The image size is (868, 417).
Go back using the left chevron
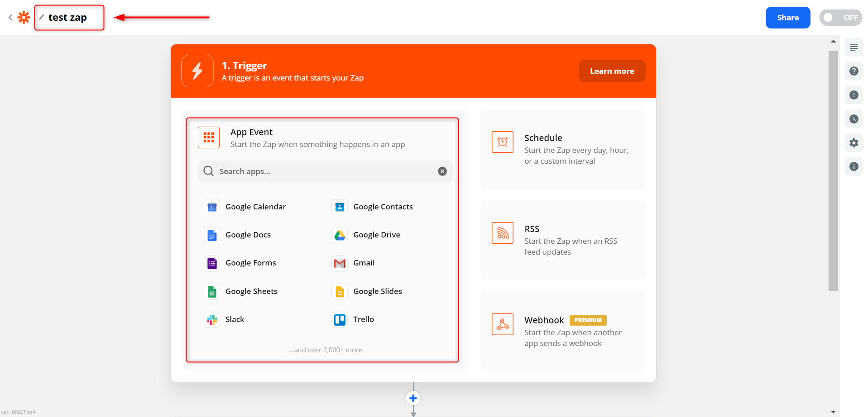point(10,18)
